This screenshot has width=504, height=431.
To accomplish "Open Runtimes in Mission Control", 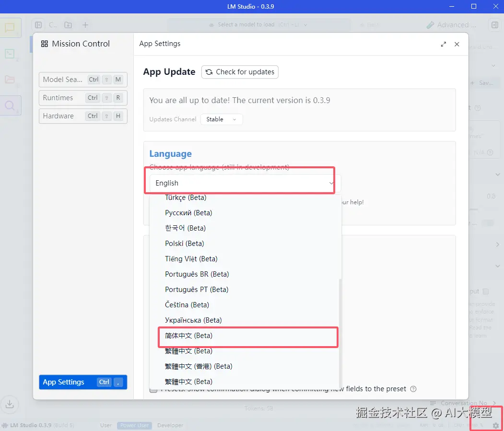I will coord(83,98).
